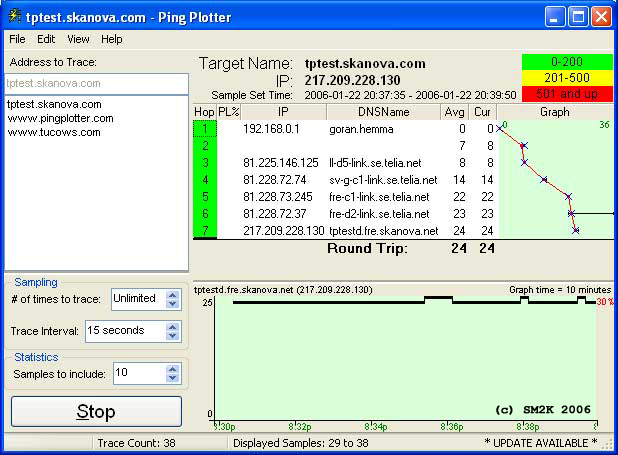Select www.pingplotter.com in the address list
The image size is (618, 455).
tap(60, 118)
